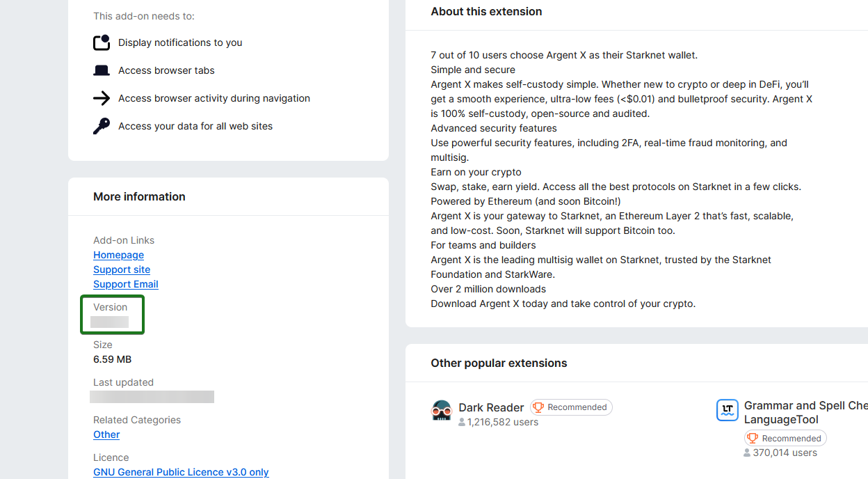Click the key icon for data access
The height and width of the screenshot is (479, 868).
click(102, 126)
